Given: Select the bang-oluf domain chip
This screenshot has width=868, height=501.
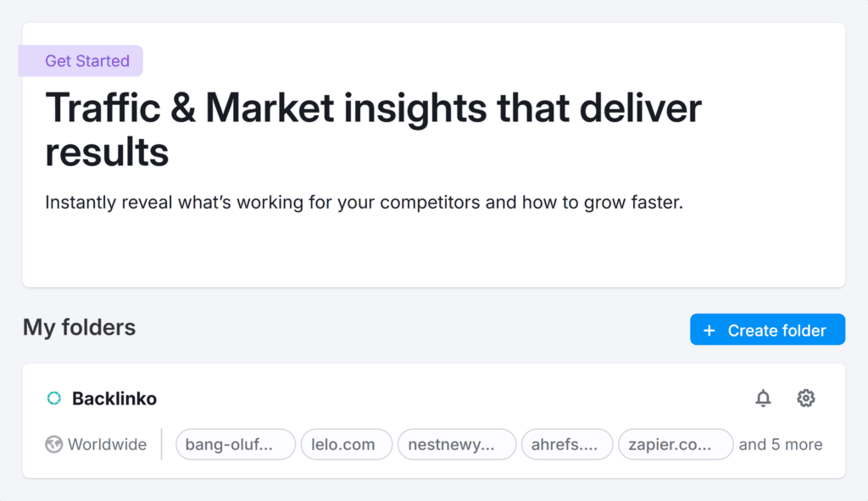Looking at the screenshot, I should [235, 443].
